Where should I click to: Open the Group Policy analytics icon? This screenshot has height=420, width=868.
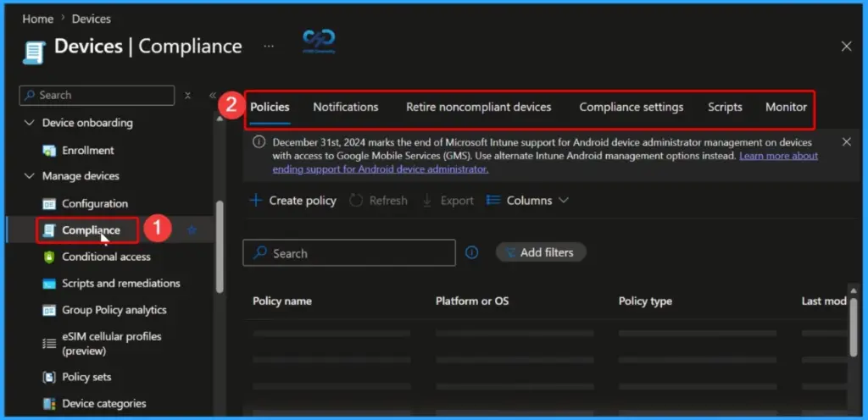[49, 310]
